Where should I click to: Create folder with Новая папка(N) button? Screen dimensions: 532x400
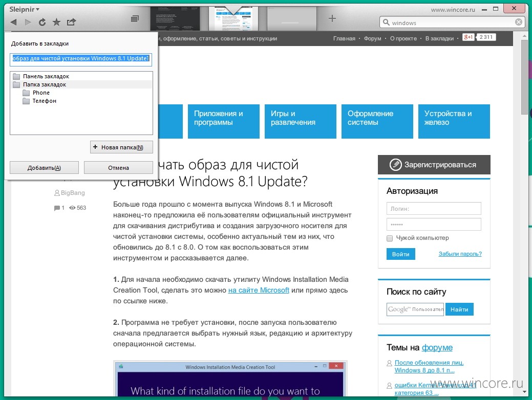tap(121, 147)
